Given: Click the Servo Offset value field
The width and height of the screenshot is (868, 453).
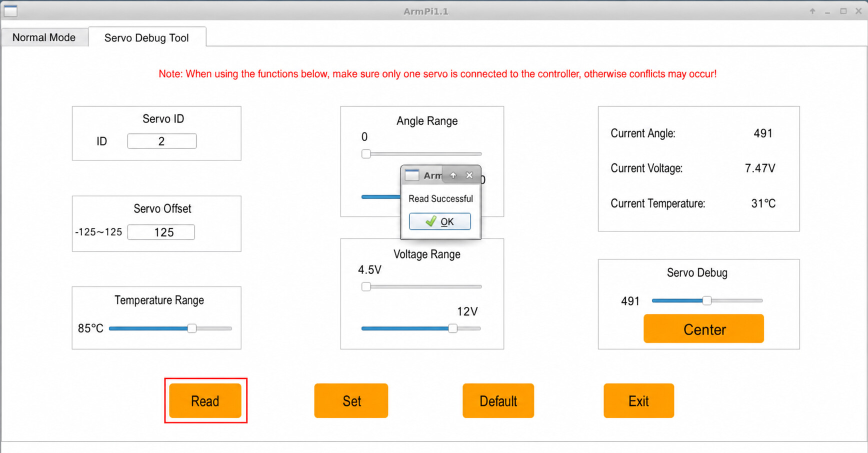Looking at the screenshot, I should [161, 232].
